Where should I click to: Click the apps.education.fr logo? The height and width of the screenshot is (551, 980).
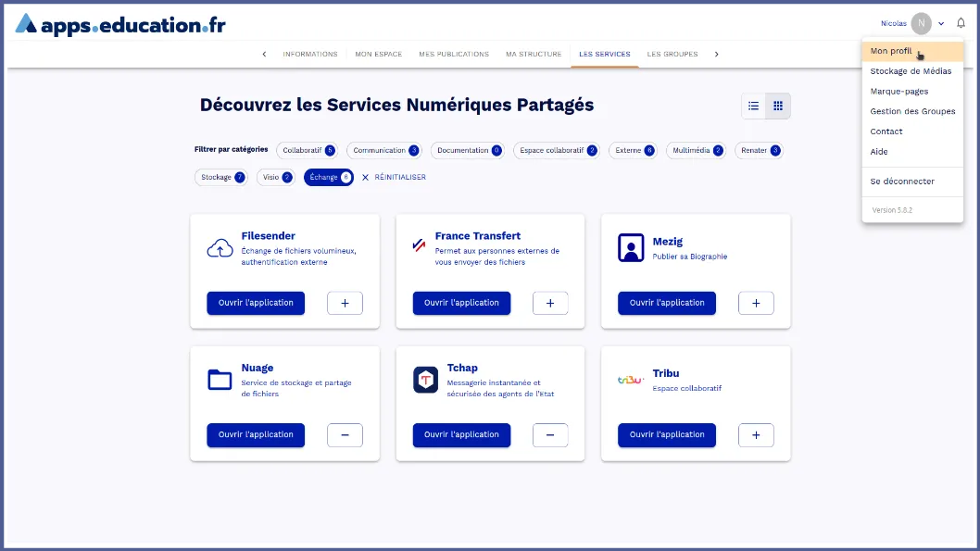click(120, 24)
